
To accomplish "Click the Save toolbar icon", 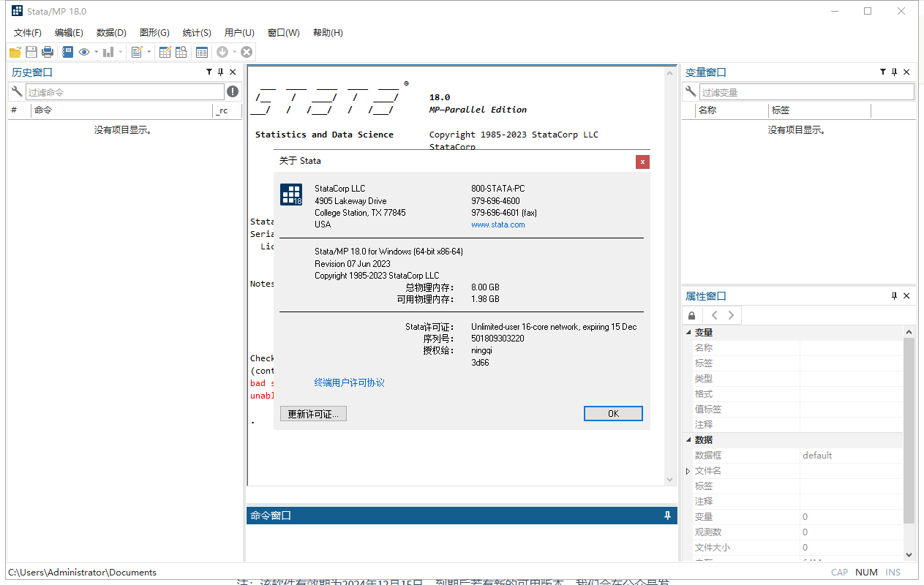I will tap(31, 51).
